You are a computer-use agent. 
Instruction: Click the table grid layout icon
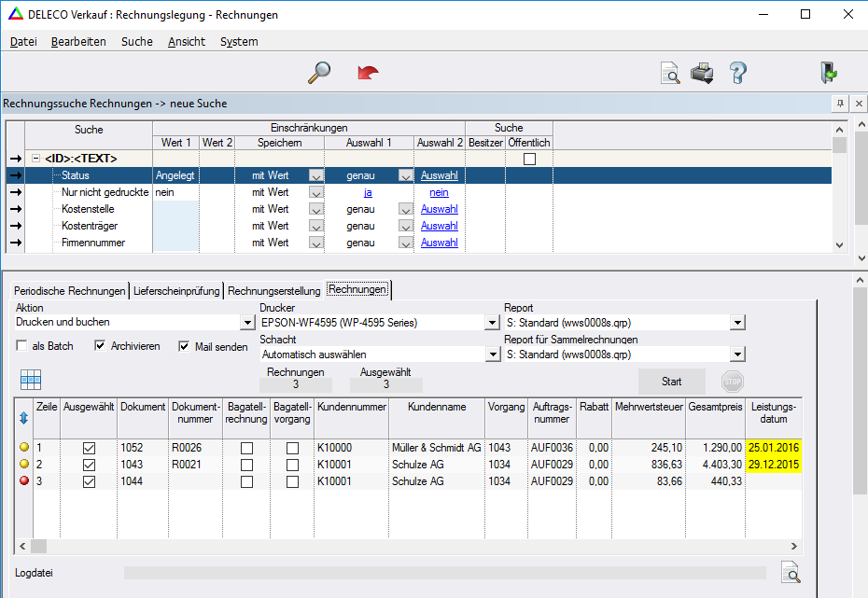(31, 380)
